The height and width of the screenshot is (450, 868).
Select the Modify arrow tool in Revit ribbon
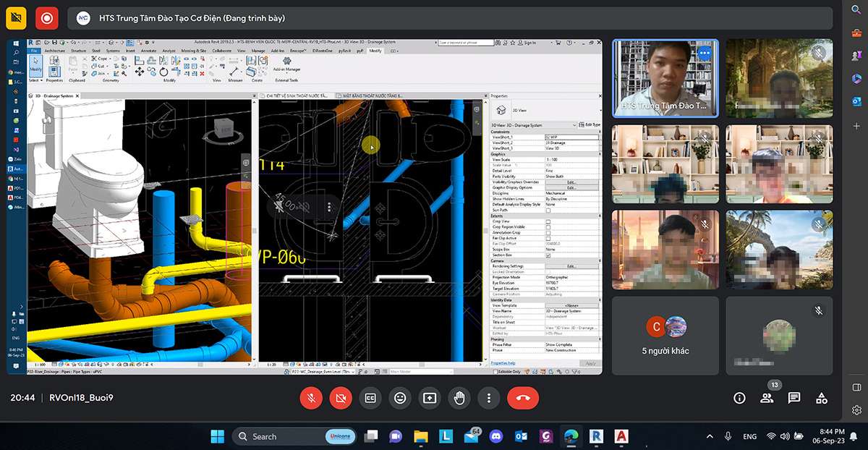coord(35,66)
